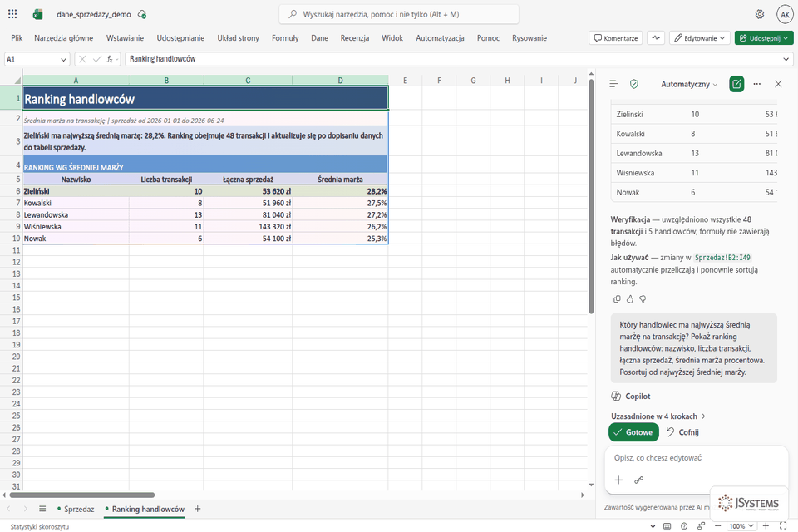Open Copilot pane conversation list icon

(613, 84)
